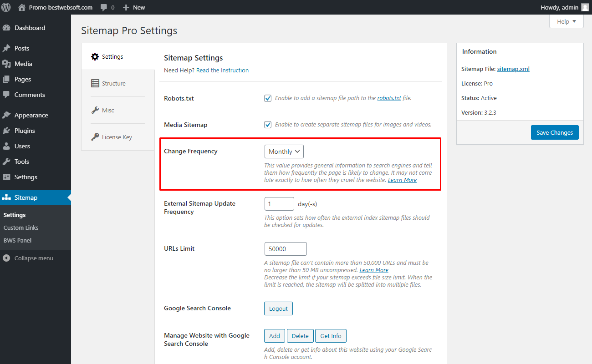Screen dimensions: 592x364
Task: Click the Promo bestwebsoft.com site name
Action: pos(61,7)
